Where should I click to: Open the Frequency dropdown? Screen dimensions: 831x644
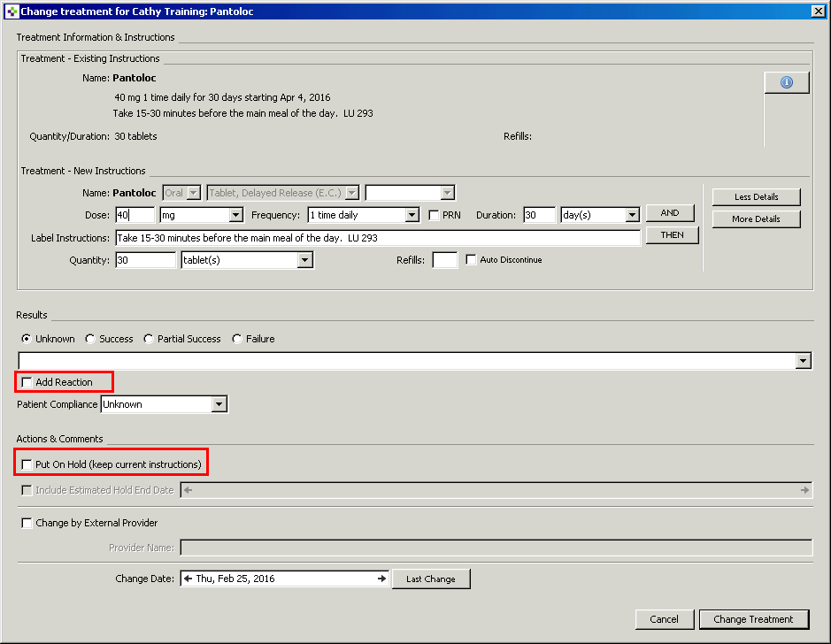[412, 215]
